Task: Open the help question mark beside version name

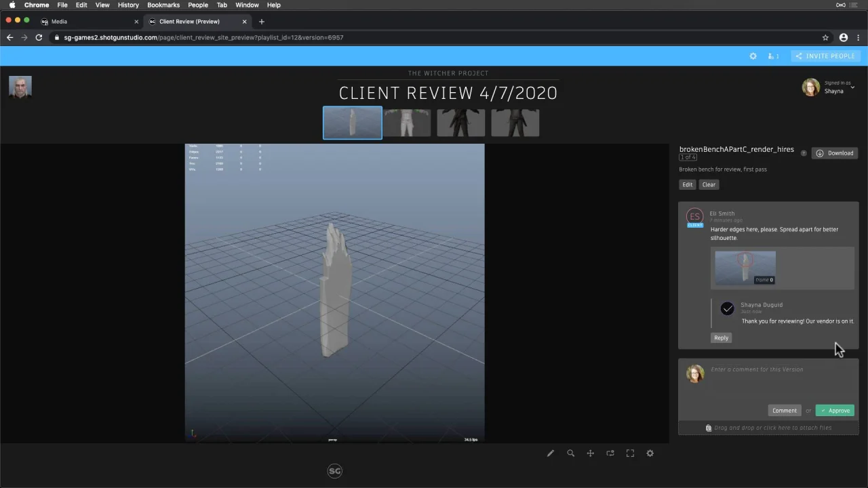Action: click(x=804, y=153)
